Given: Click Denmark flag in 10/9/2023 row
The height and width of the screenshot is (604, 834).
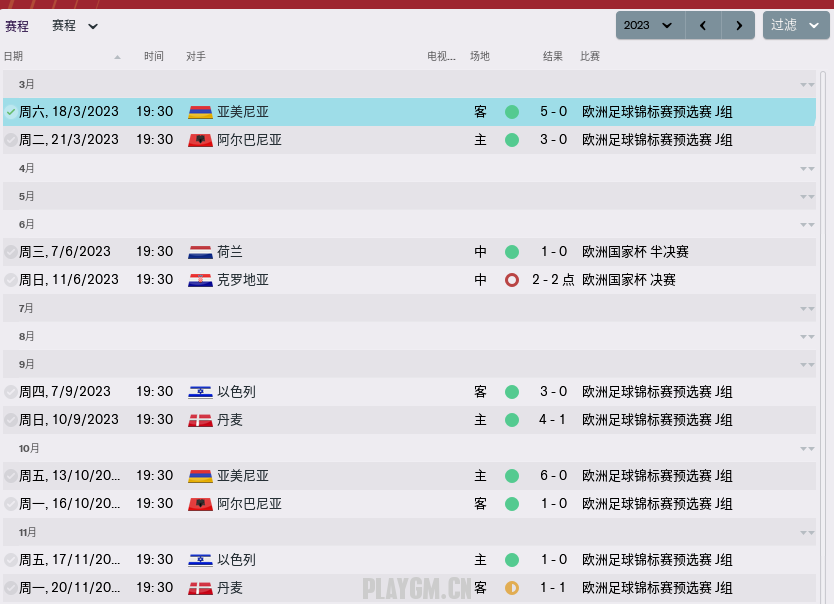Looking at the screenshot, I should [200, 420].
